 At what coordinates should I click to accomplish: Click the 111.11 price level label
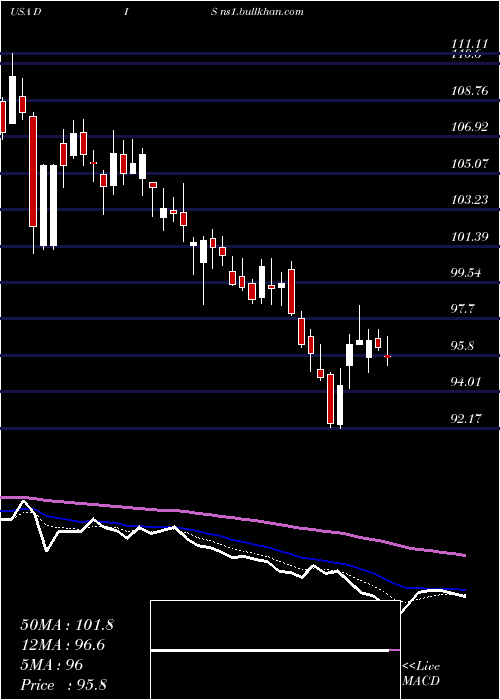pyautogui.click(x=469, y=44)
